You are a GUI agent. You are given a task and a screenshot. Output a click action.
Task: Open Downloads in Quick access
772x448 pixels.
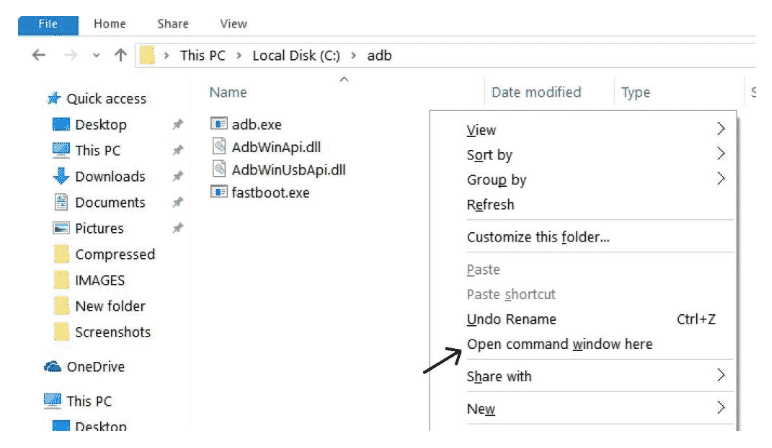109,177
